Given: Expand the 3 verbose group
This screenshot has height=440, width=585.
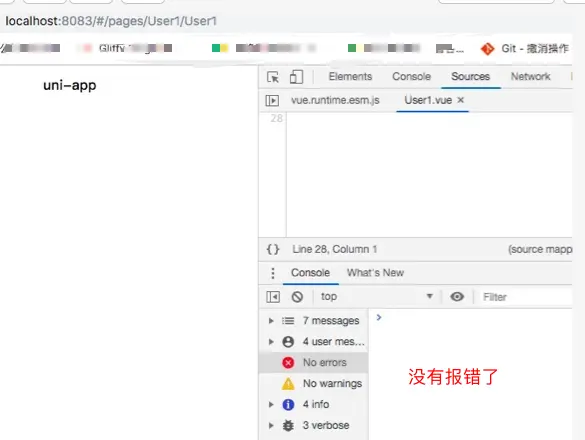Looking at the screenshot, I should [x=271, y=425].
